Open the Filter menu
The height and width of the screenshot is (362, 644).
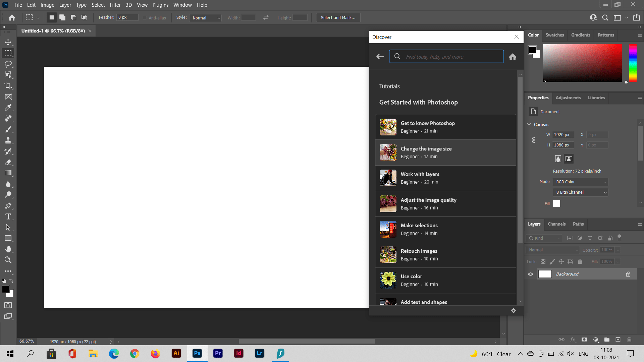tap(115, 5)
